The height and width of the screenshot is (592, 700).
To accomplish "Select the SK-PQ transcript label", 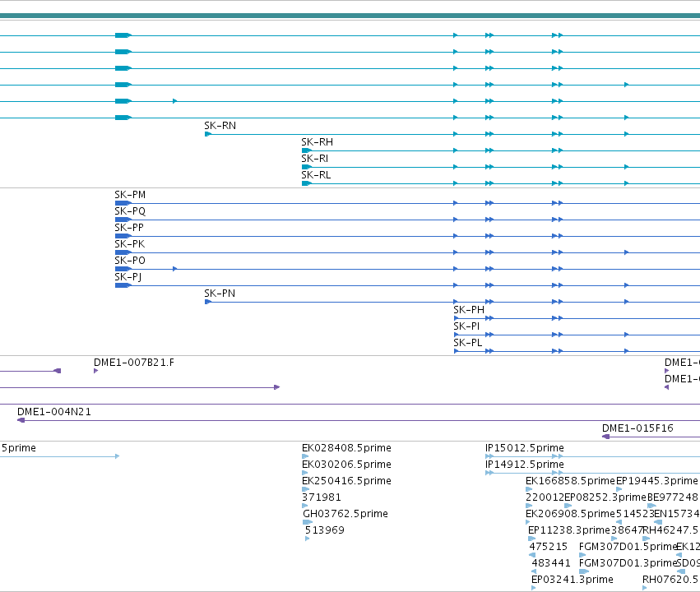I will pyautogui.click(x=130, y=211).
